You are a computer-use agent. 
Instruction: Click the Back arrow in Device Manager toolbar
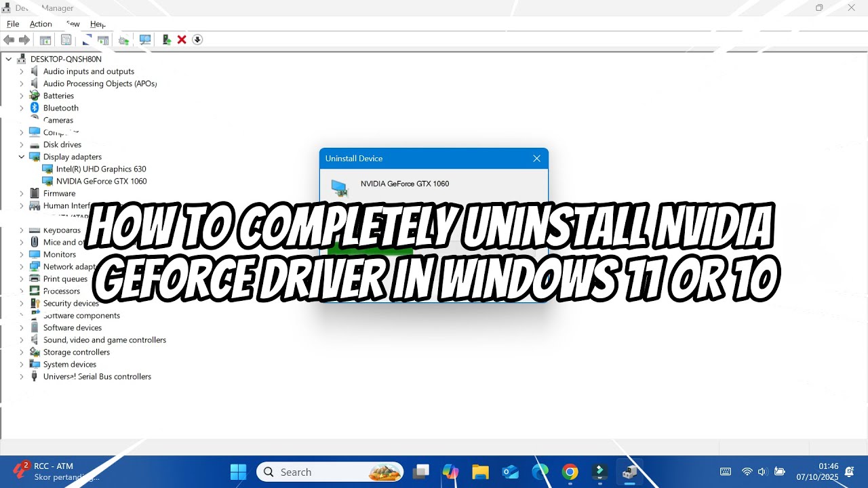9,40
